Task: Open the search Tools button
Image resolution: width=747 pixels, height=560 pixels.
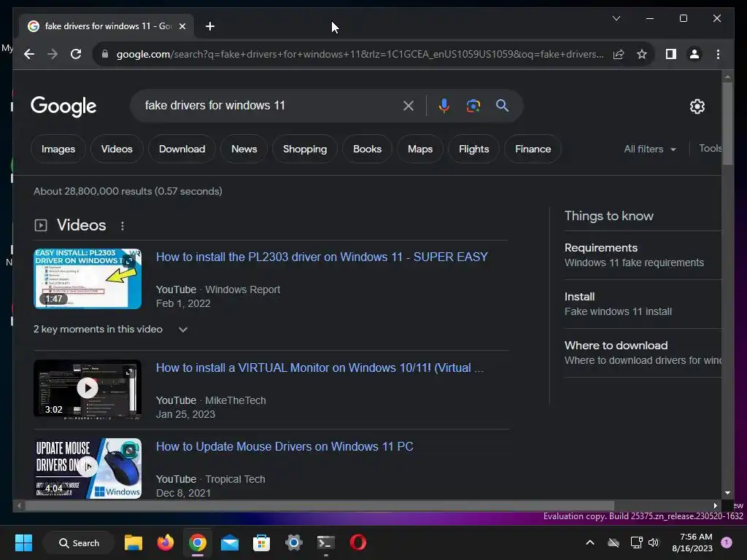Action: [x=710, y=149]
